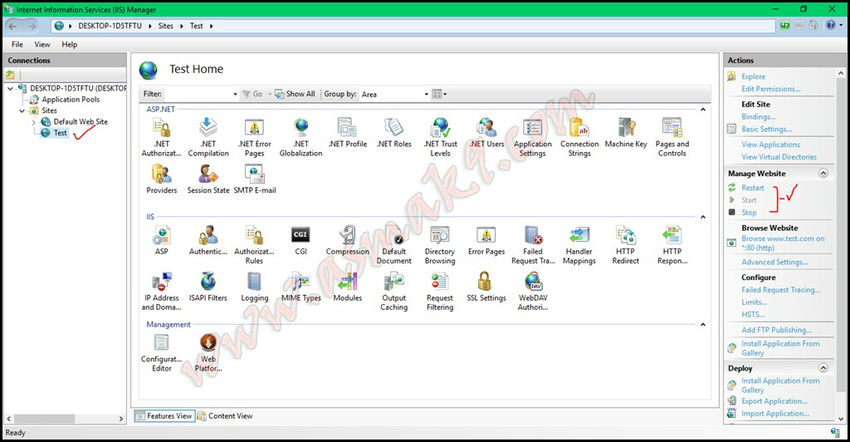
Task: Open the Bindings... action
Action: 758,117
